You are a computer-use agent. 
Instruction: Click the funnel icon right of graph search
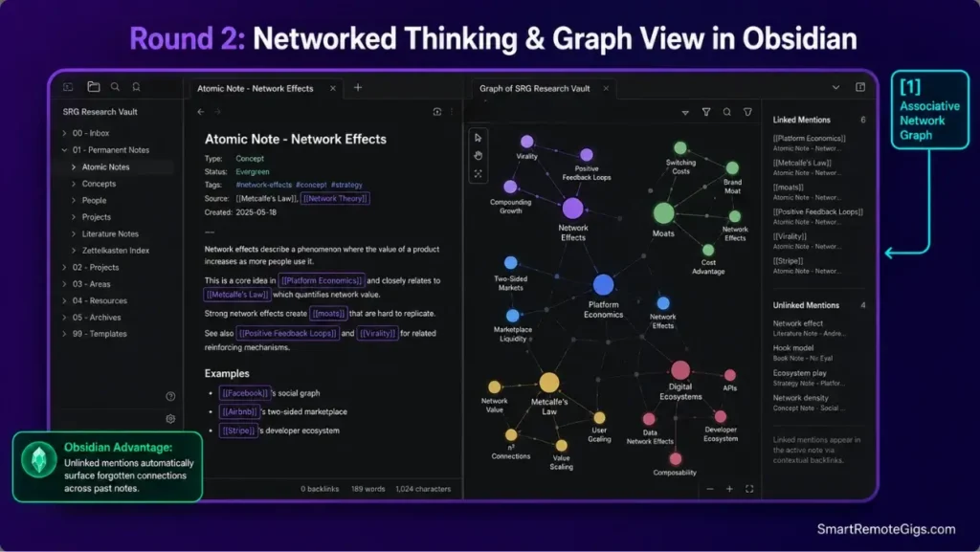(x=747, y=112)
